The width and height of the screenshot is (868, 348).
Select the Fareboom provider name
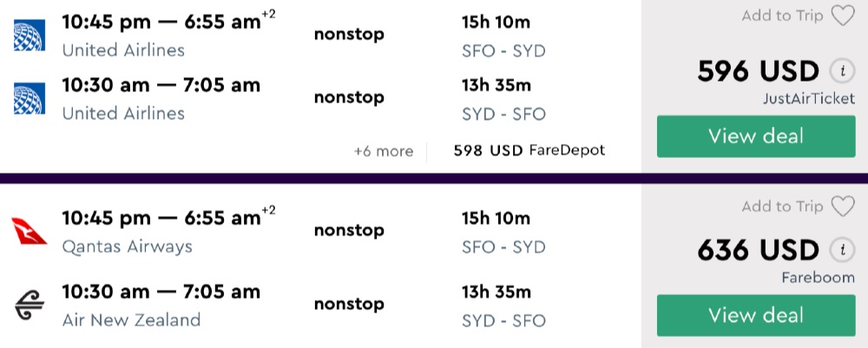click(x=819, y=279)
